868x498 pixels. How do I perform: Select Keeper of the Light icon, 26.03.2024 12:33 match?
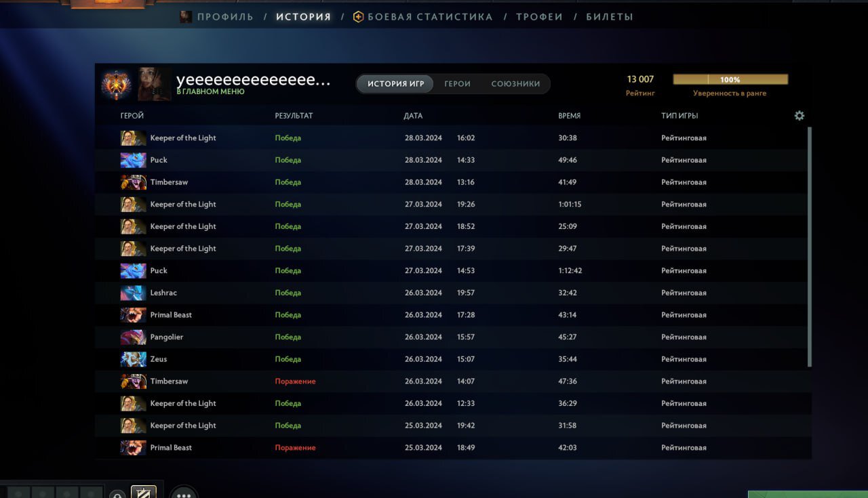[x=133, y=404]
